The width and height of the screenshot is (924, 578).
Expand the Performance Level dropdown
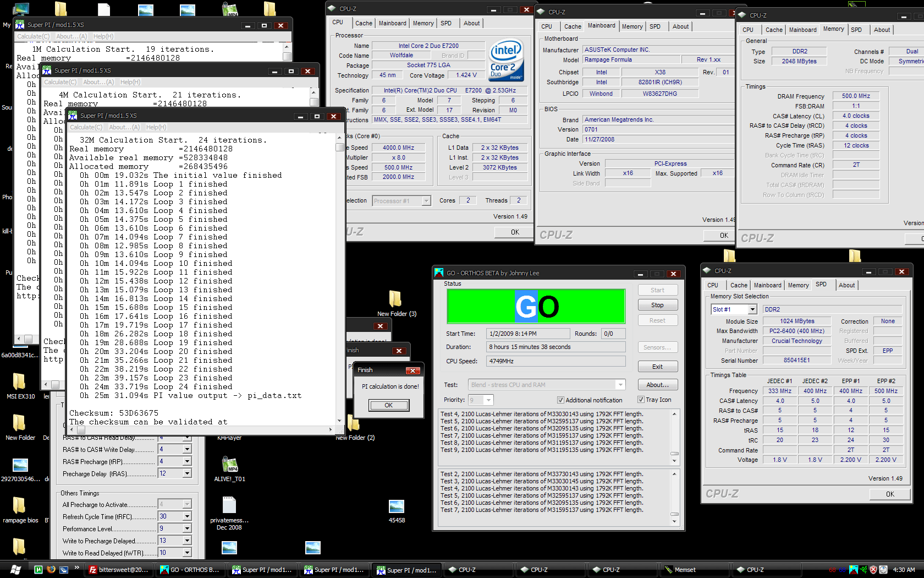[187, 528]
